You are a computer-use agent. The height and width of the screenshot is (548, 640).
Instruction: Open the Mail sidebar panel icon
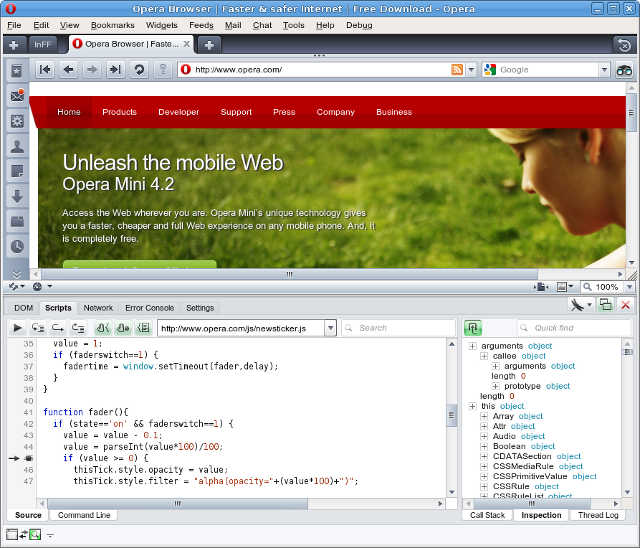point(17,96)
